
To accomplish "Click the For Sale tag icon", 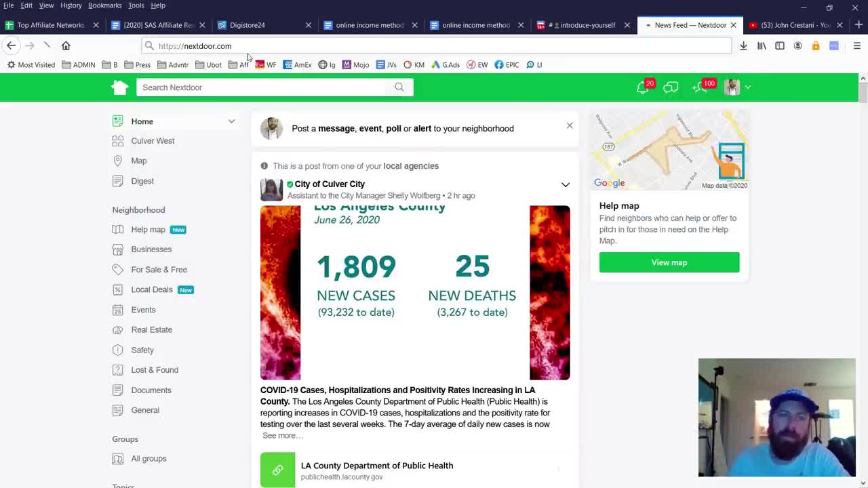I will [x=118, y=270].
